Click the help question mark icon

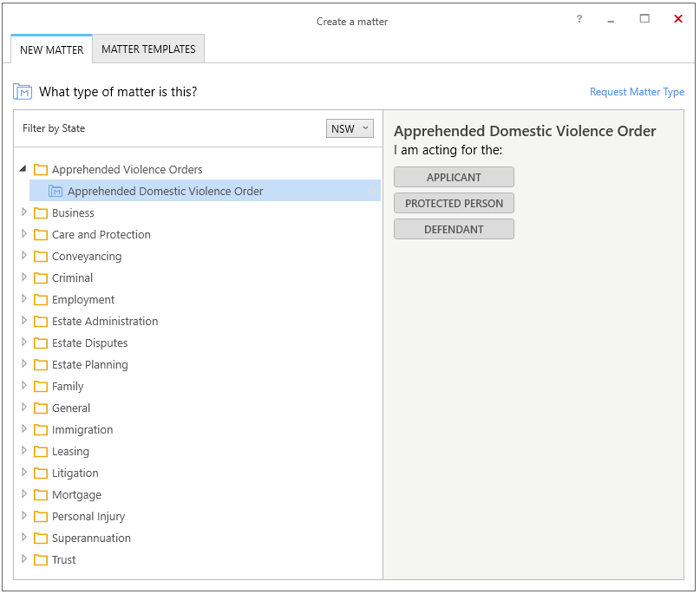pyautogui.click(x=579, y=19)
